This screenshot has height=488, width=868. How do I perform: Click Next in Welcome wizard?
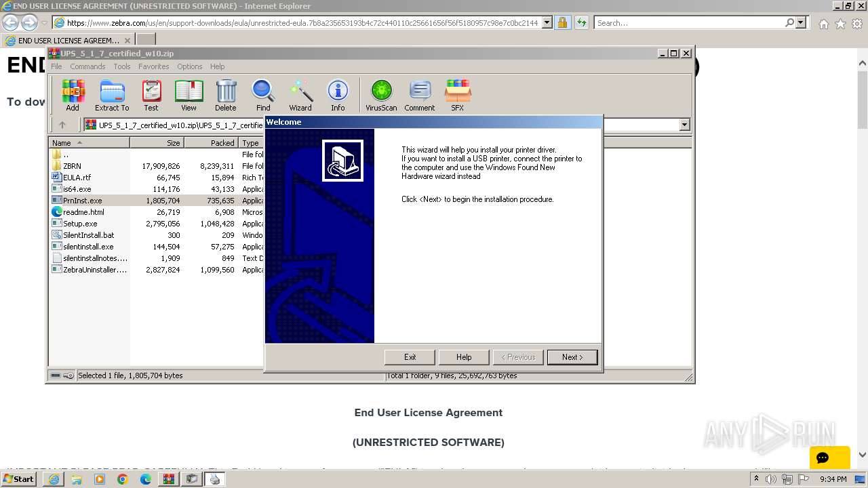pyautogui.click(x=572, y=357)
